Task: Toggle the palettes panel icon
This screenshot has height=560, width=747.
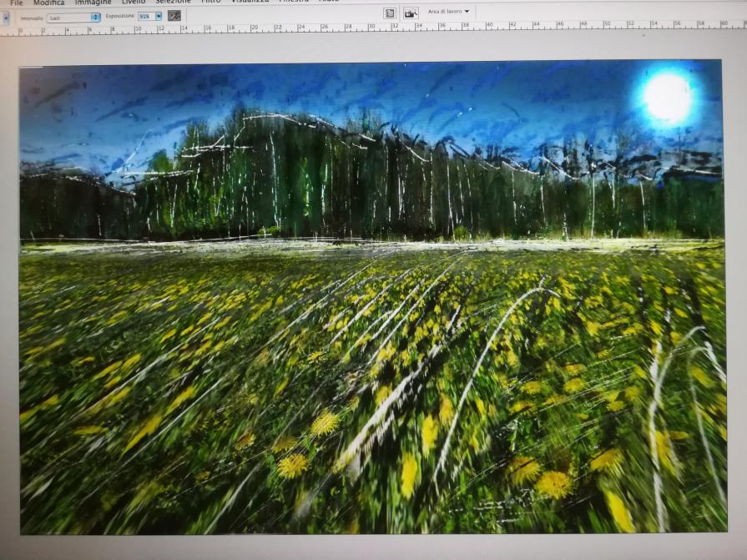Action: 390,13
